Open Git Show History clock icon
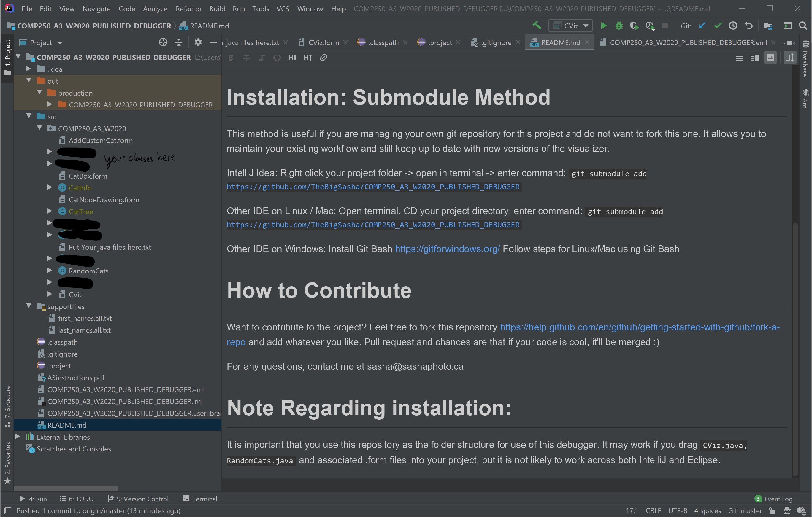812x517 pixels. (733, 26)
